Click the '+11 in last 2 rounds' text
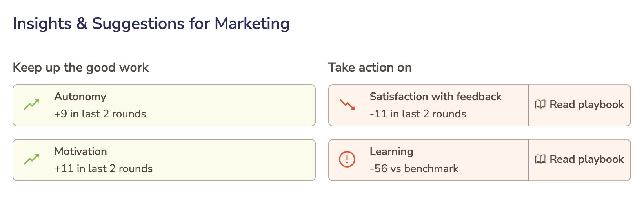Screen dimensions: 644x200 click(x=103, y=169)
